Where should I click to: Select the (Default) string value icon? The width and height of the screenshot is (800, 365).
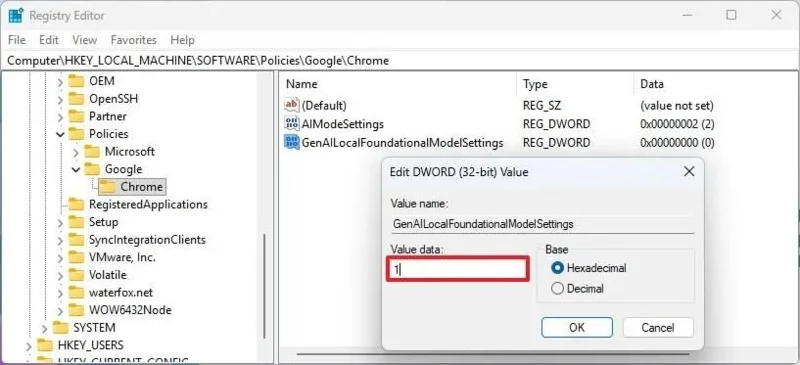point(292,106)
